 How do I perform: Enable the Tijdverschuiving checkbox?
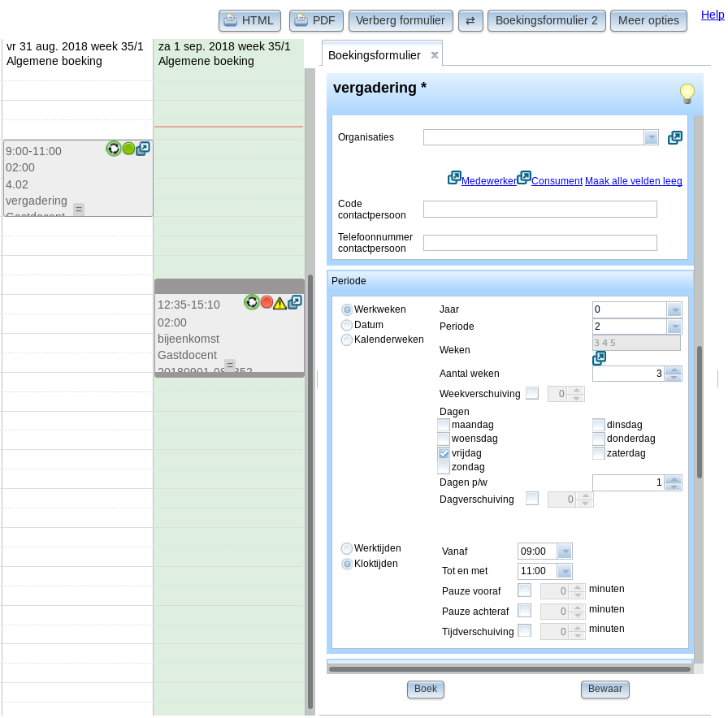tap(525, 630)
